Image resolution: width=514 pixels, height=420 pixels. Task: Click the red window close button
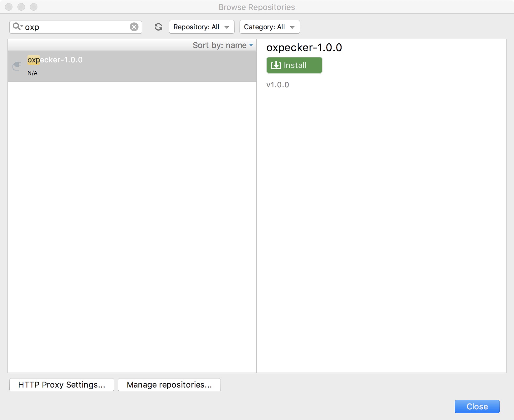[9, 7]
